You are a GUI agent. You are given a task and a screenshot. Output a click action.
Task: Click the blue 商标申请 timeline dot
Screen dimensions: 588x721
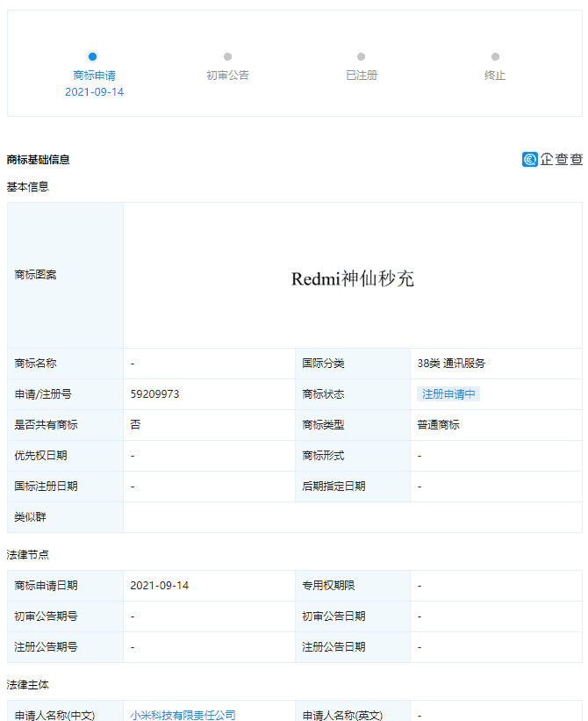tap(92, 56)
